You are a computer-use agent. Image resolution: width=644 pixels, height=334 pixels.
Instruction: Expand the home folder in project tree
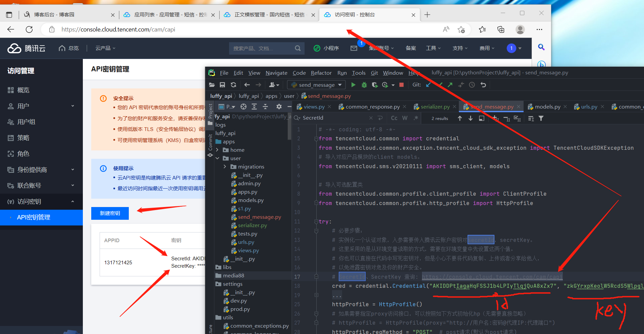click(217, 150)
